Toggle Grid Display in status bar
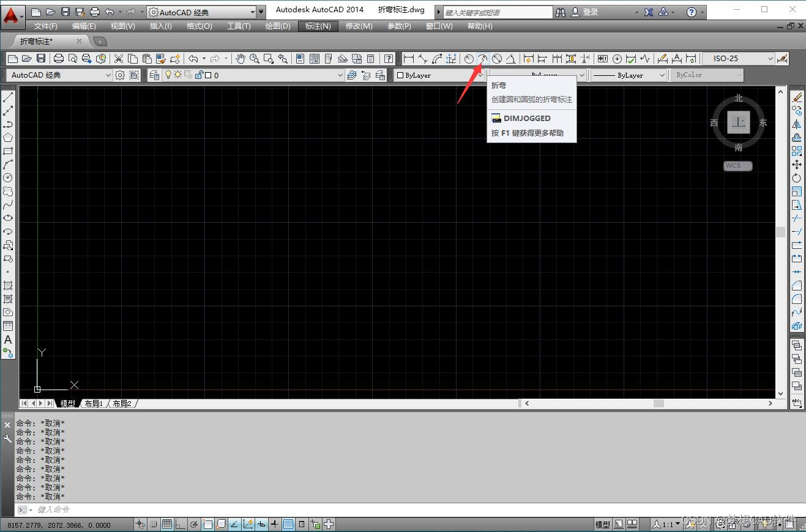Image resolution: width=806 pixels, height=532 pixels. (166, 524)
